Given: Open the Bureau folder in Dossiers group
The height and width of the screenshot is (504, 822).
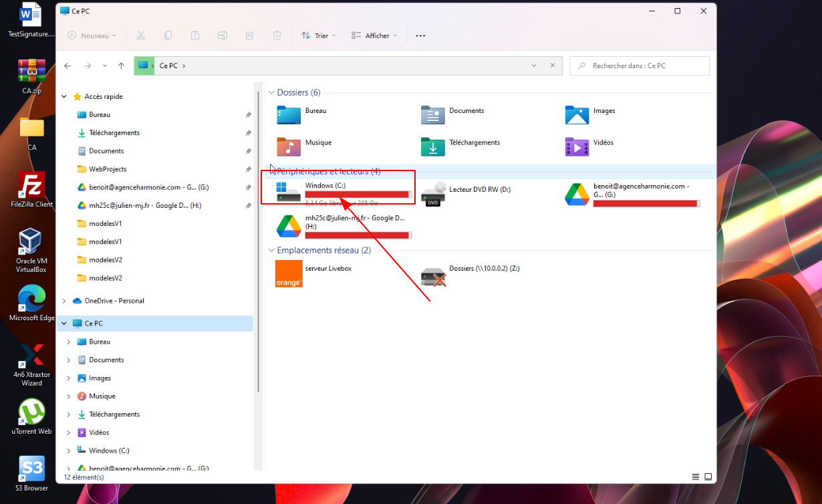Looking at the screenshot, I should click(x=302, y=114).
